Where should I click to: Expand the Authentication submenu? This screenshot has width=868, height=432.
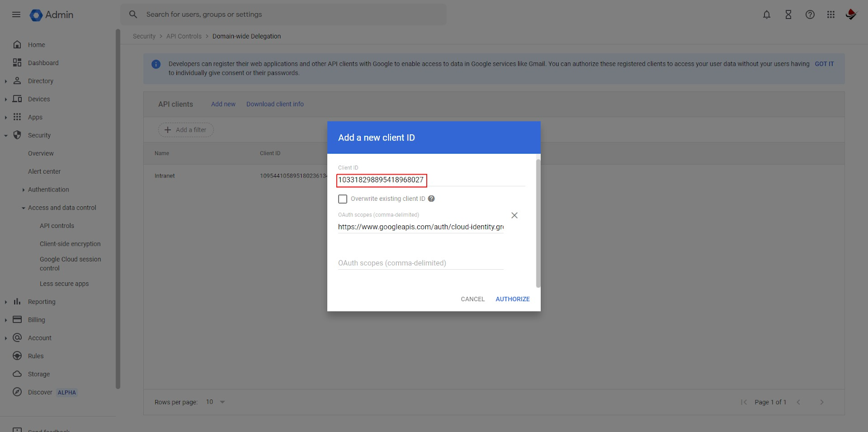(x=23, y=190)
